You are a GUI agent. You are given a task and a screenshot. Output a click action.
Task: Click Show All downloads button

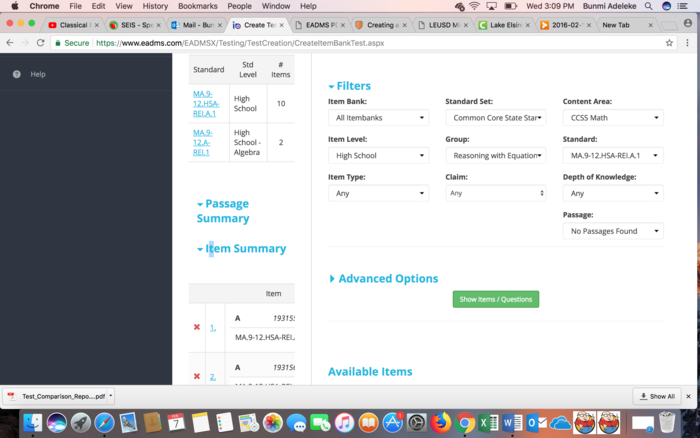[656, 396]
